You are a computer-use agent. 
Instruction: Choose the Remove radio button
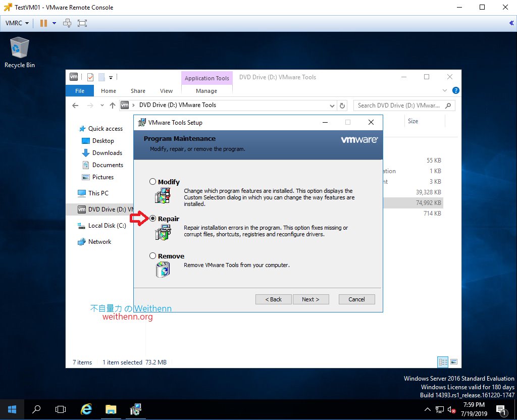pos(152,255)
